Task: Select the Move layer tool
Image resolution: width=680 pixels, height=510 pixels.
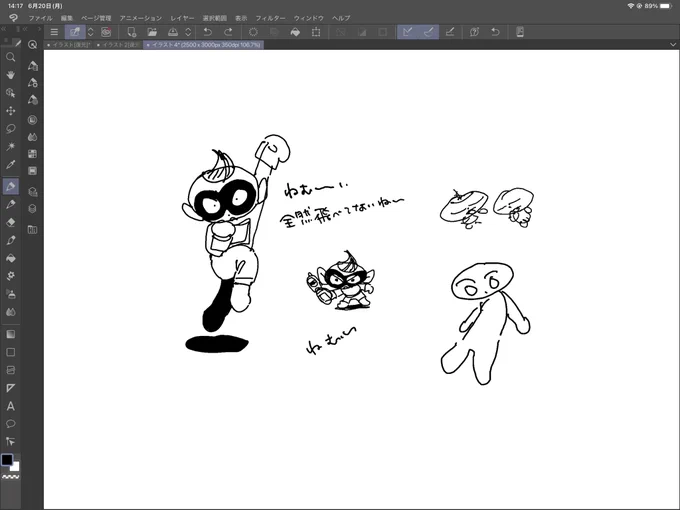Action: click(11, 111)
